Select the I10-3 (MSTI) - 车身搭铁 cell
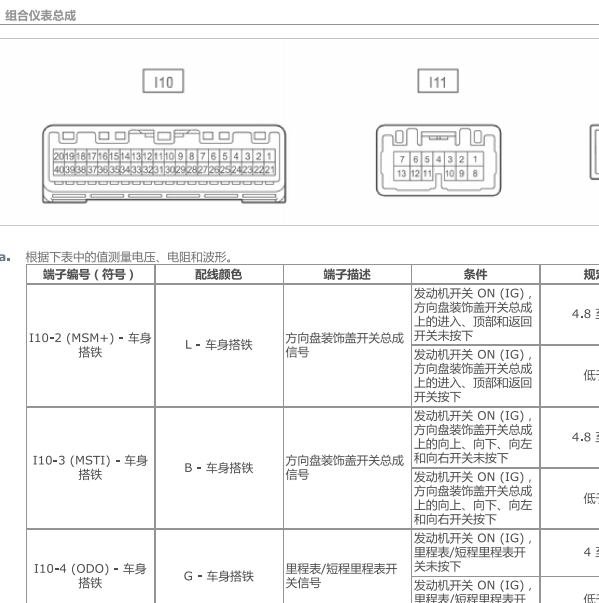599x603 pixels. click(x=90, y=468)
